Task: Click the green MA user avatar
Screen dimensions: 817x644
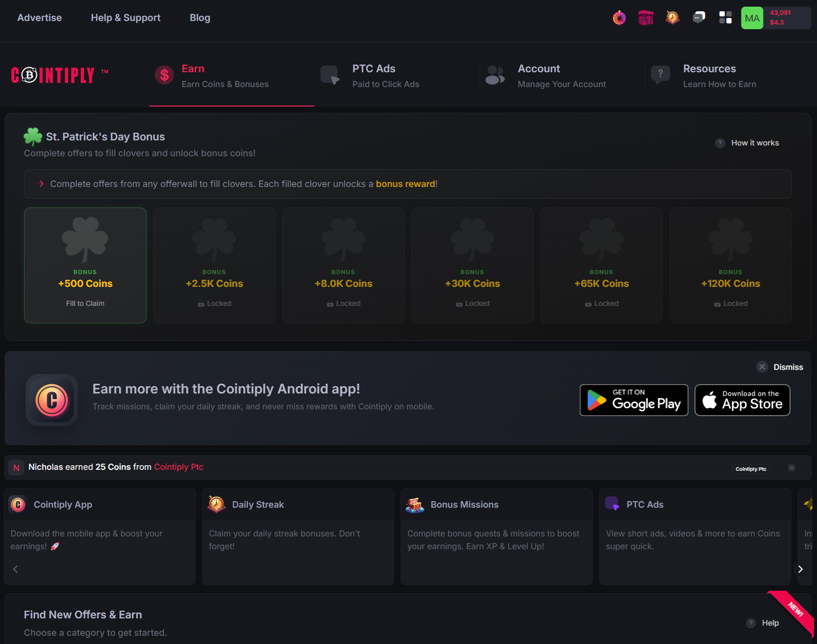Action: (752, 18)
